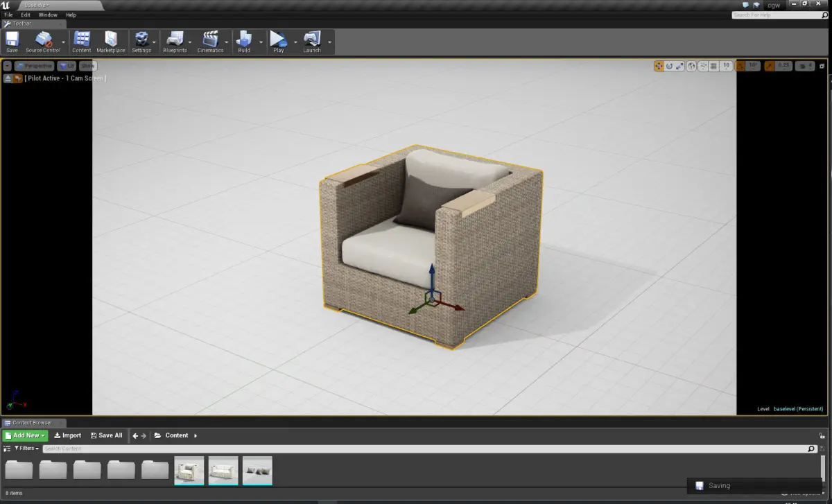Click the Content Browser sources panel icon

click(7, 449)
